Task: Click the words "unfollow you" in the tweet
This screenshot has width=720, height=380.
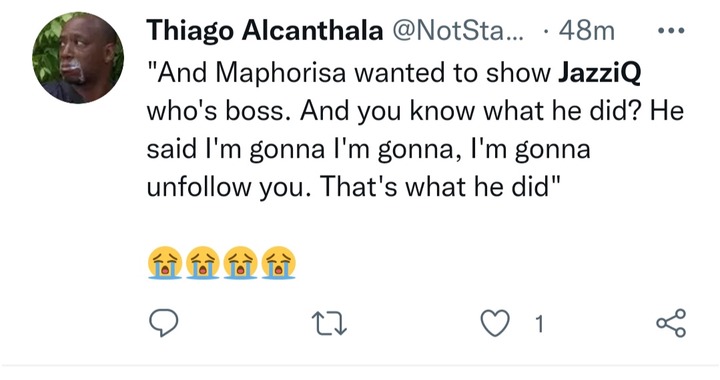Action: pyautogui.click(x=225, y=187)
